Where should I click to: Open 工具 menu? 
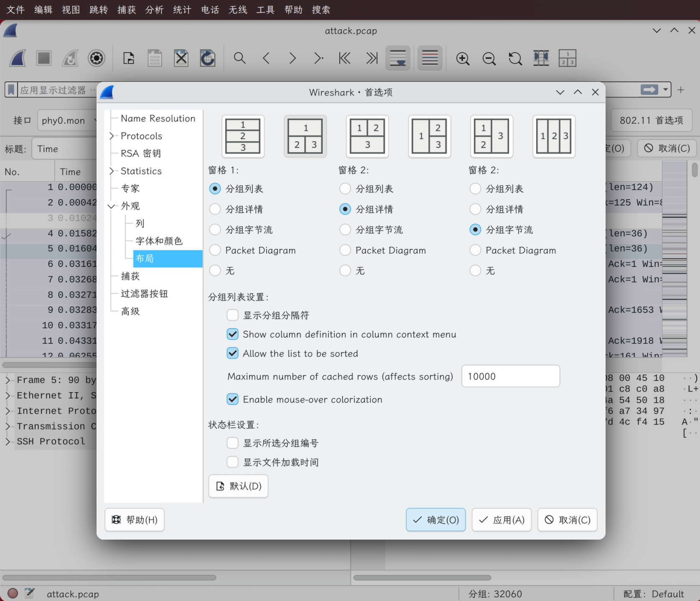pyautogui.click(x=265, y=10)
